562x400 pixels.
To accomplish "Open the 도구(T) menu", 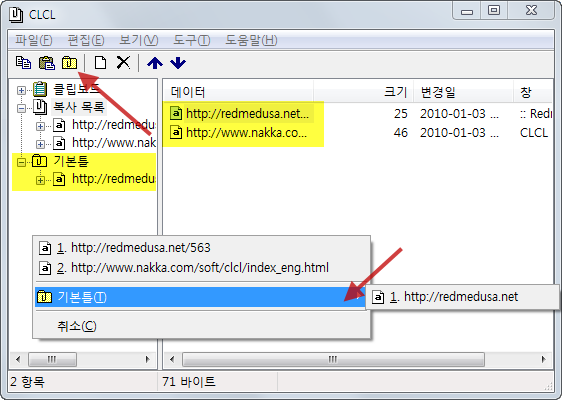I will point(192,40).
